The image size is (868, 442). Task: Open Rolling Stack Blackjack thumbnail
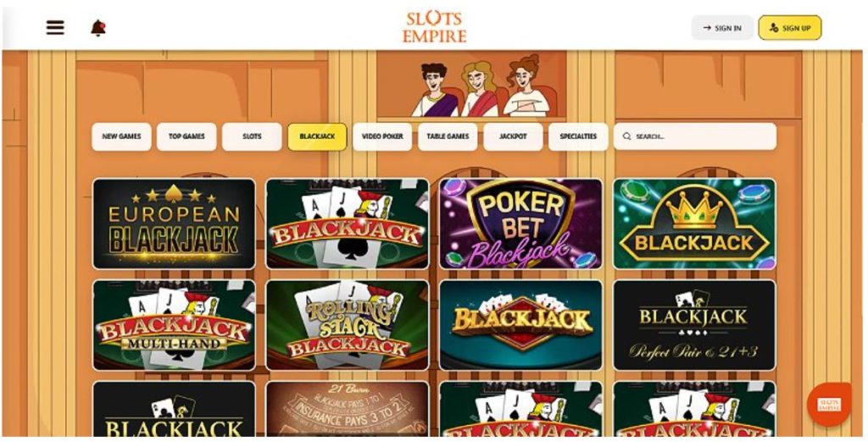coord(347,325)
